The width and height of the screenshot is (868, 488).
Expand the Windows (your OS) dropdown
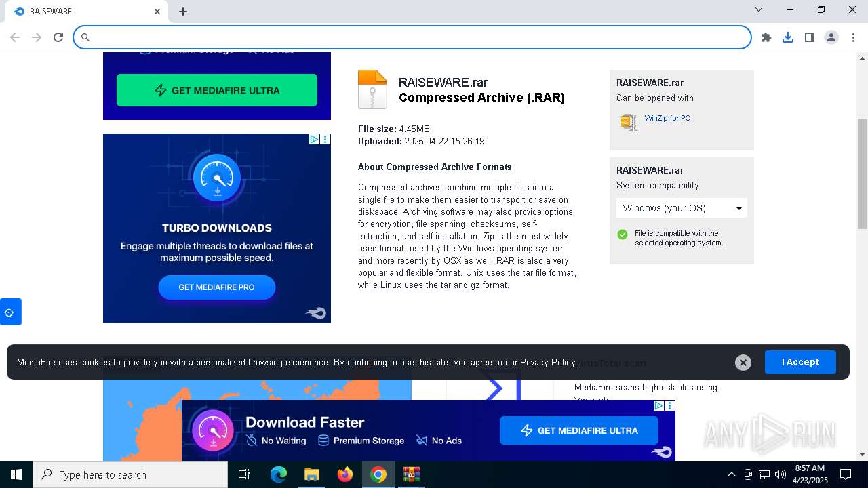pyautogui.click(x=682, y=208)
